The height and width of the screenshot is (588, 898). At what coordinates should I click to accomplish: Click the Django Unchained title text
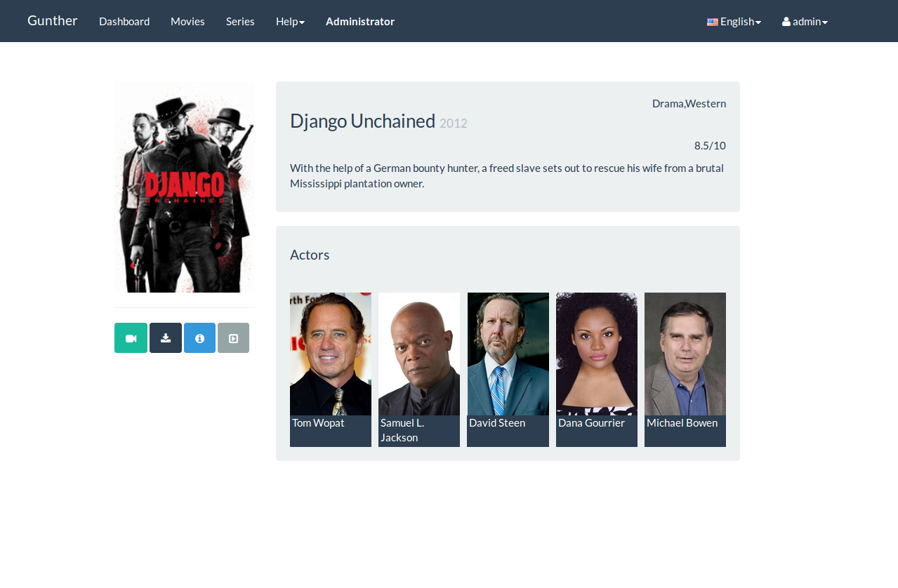pyautogui.click(x=362, y=121)
